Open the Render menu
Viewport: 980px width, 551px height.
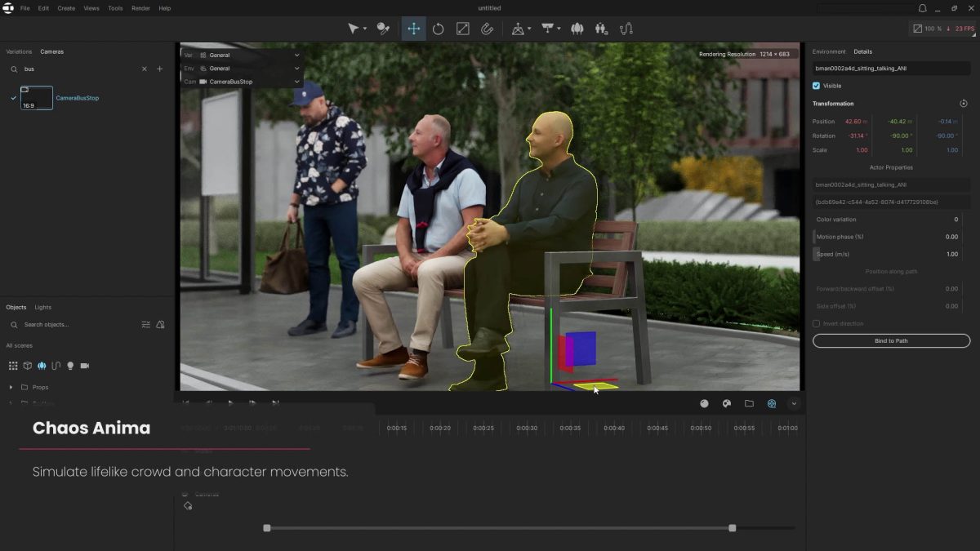[x=140, y=7]
